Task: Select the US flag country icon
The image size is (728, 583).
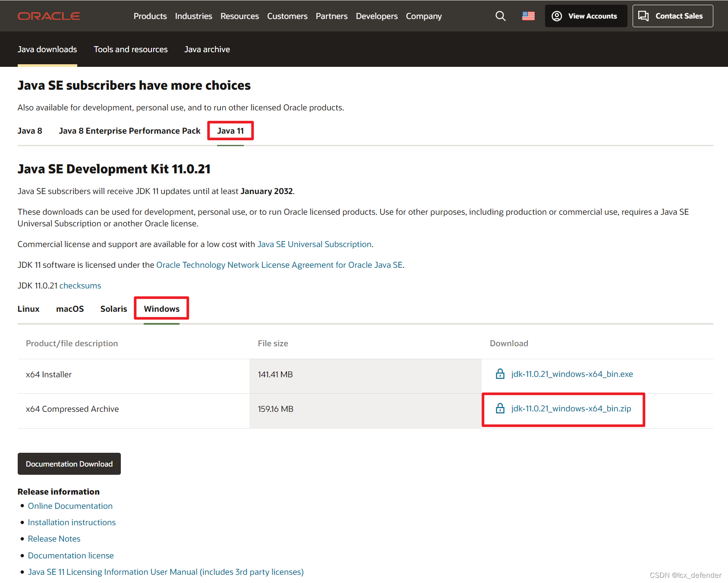Action: (x=528, y=16)
